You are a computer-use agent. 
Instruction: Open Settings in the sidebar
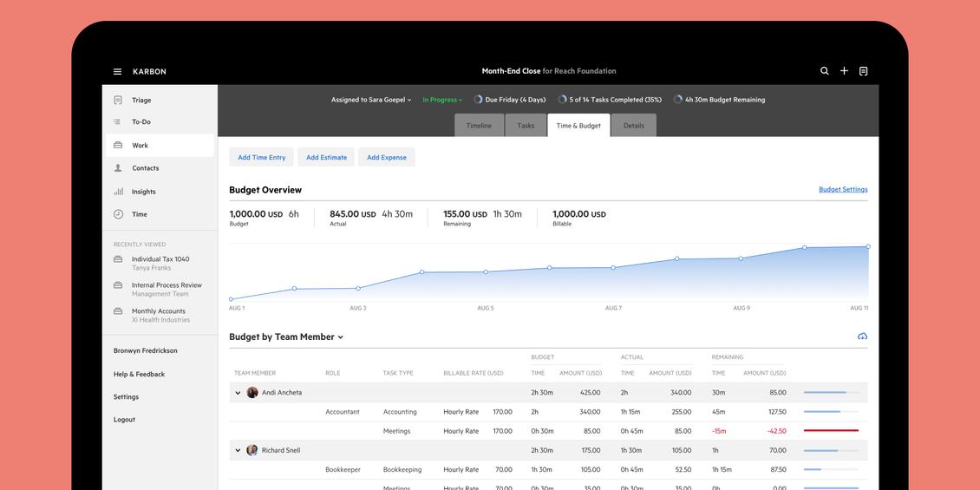click(x=126, y=397)
